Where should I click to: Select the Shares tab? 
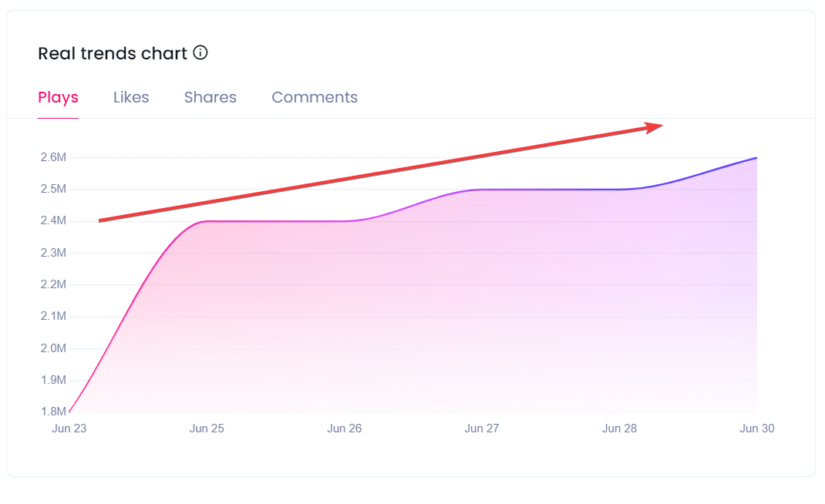(210, 98)
